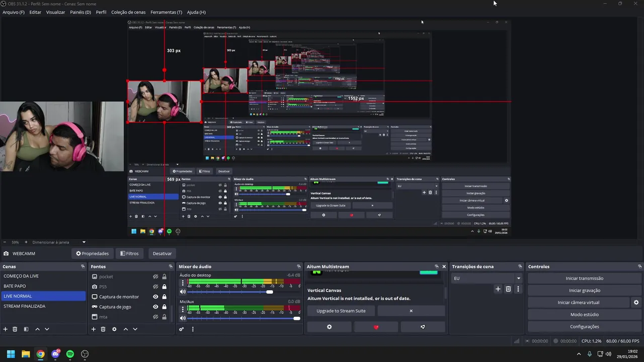Image resolution: width=644 pixels, height=362 pixels.
Task: Click the Desativar button
Action: [162, 253]
